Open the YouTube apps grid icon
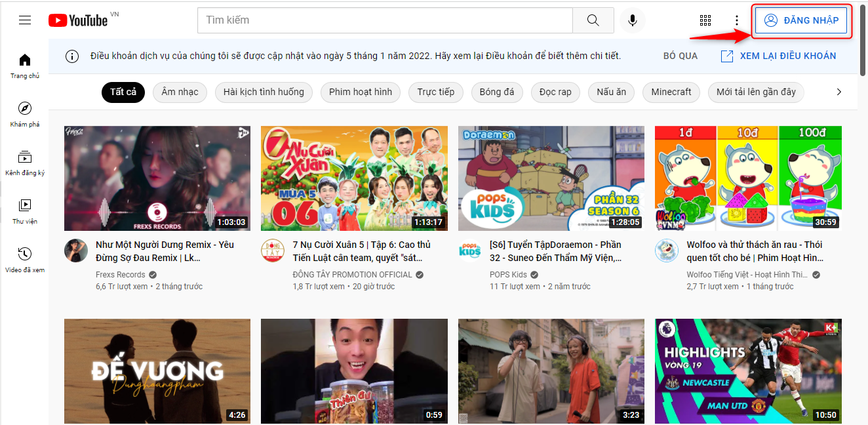868x425 pixels. 705,20
